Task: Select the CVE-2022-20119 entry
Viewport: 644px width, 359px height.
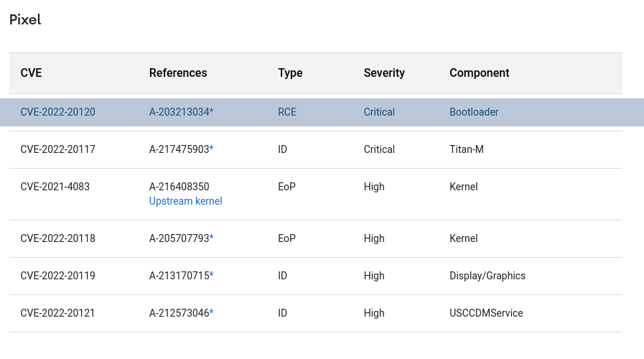Action: (58, 276)
